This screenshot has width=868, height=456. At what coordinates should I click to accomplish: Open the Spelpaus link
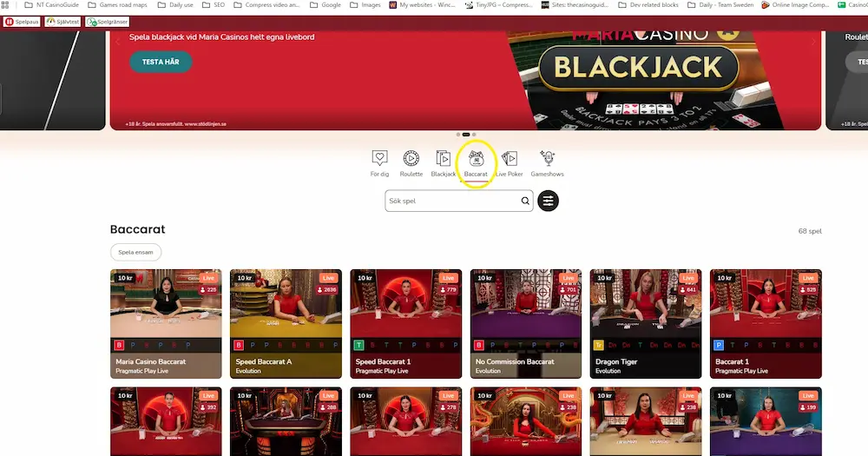click(22, 22)
